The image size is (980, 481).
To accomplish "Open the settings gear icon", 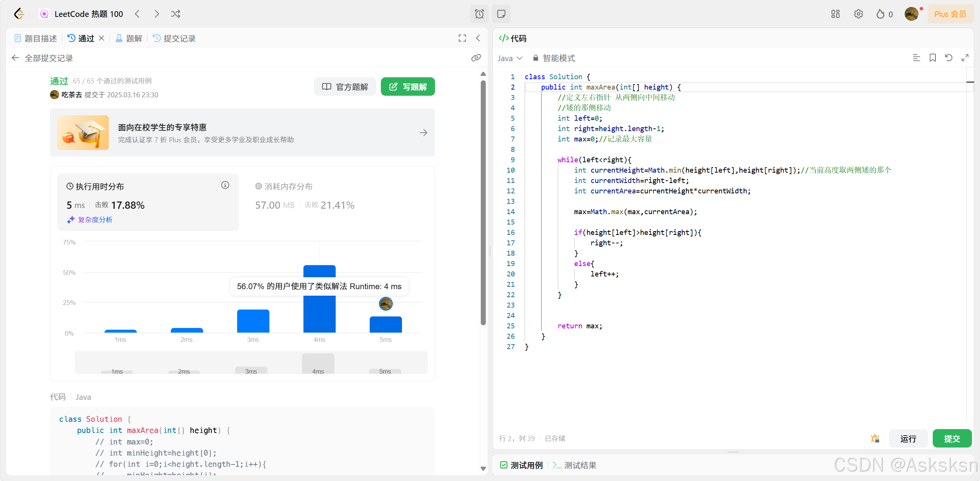I will [x=858, y=14].
